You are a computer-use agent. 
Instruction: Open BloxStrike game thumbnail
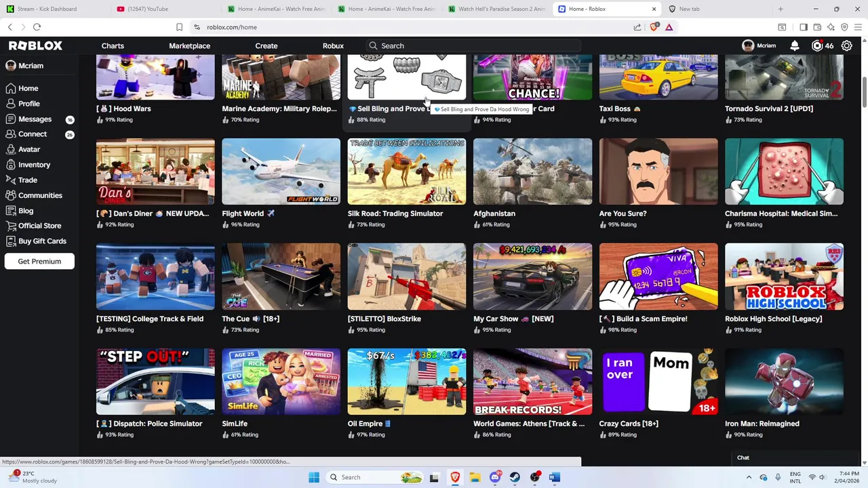407,277
